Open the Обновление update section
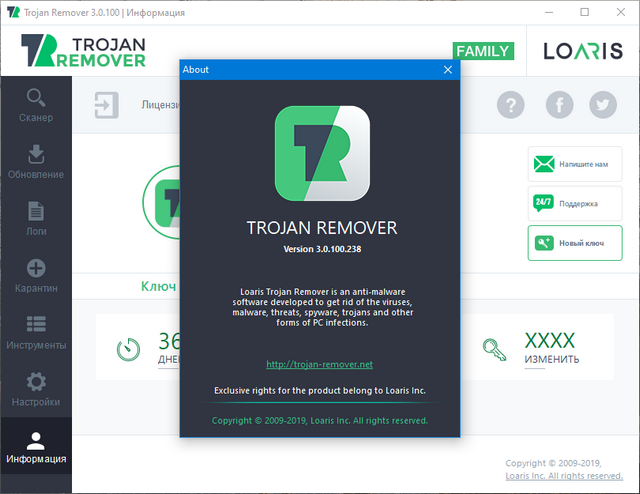 pyautogui.click(x=36, y=162)
